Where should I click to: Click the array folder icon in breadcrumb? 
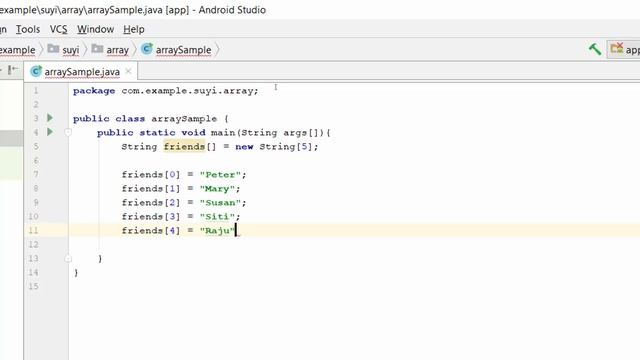click(97, 49)
